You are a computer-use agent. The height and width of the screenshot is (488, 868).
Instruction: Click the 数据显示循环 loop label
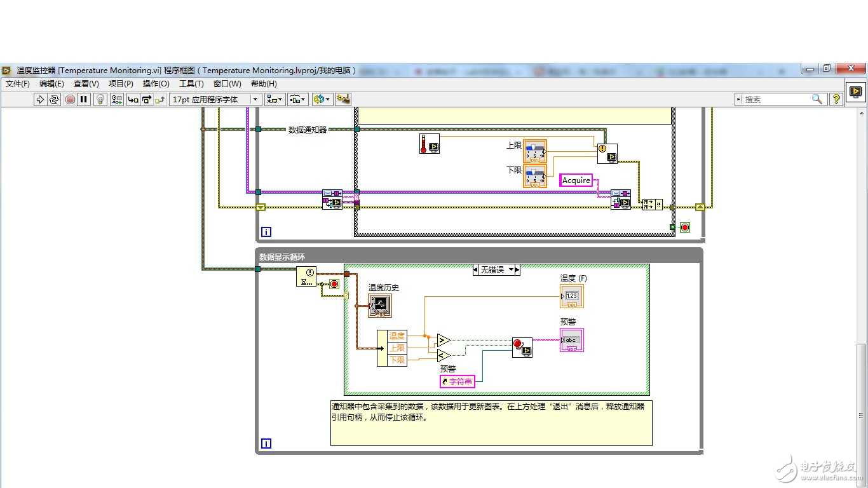pos(282,257)
